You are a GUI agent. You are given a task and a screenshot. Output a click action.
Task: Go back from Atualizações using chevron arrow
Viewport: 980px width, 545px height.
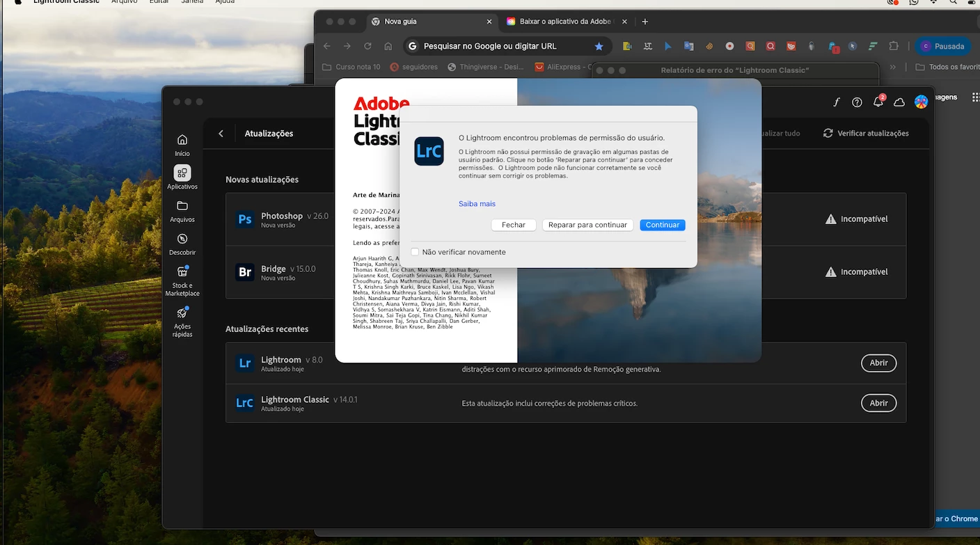pyautogui.click(x=221, y=134)
